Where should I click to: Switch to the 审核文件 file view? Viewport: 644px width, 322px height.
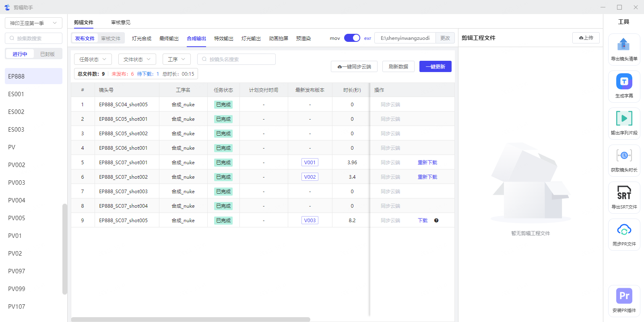(x=111, y=38)
